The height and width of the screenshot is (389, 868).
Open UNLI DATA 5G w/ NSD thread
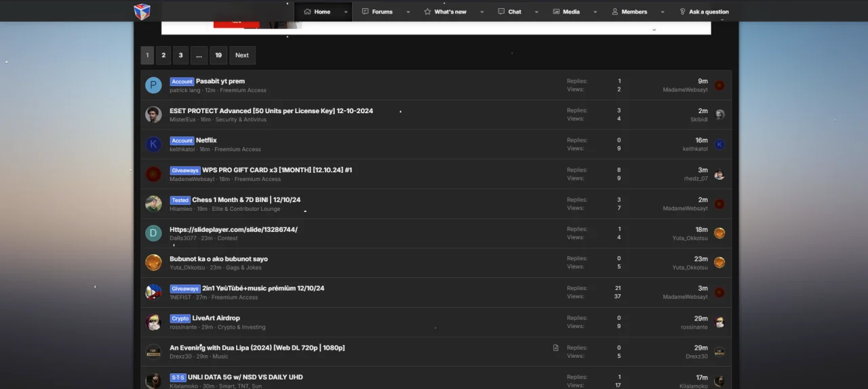[x=245, y=377]
